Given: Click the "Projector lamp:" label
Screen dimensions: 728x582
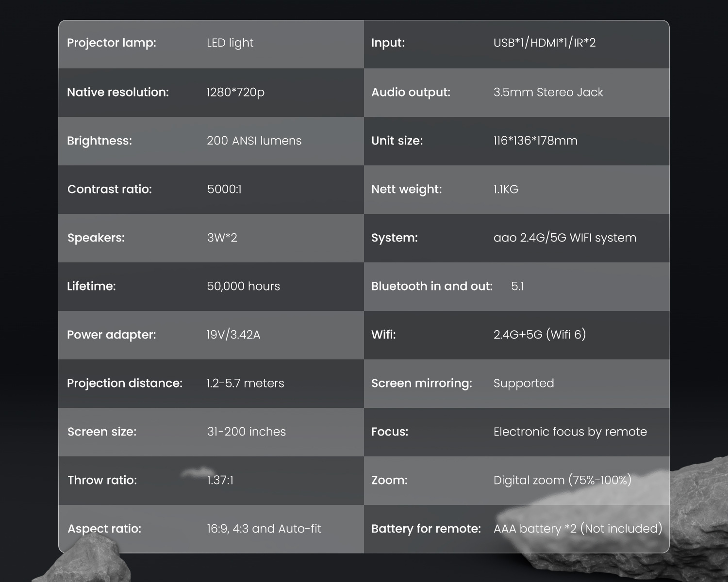Looking at the screenshot, I should point(112,43).
